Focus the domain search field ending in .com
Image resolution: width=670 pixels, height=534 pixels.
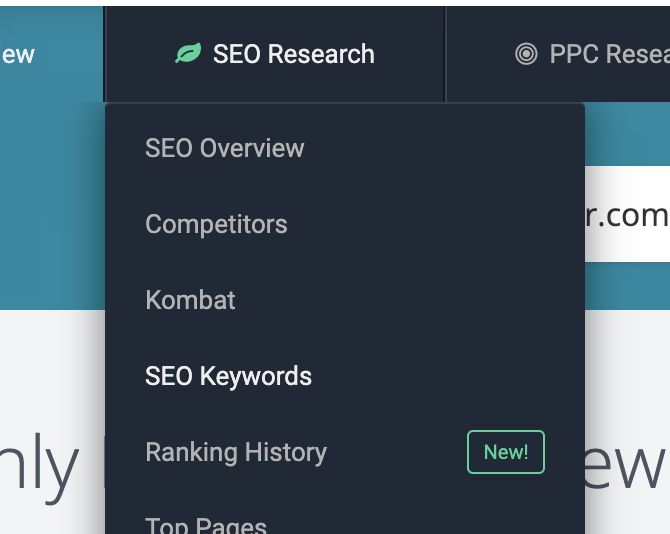pos(627,214)
